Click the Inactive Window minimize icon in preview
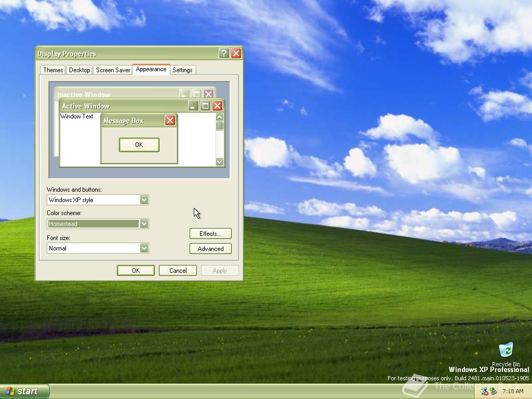 coord(184,94)
